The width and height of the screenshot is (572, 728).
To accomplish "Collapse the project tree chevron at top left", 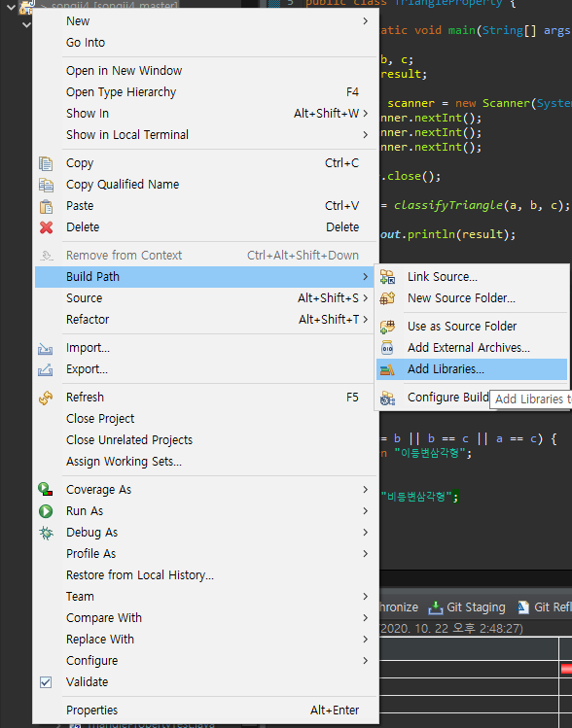I will pos(11,7).
